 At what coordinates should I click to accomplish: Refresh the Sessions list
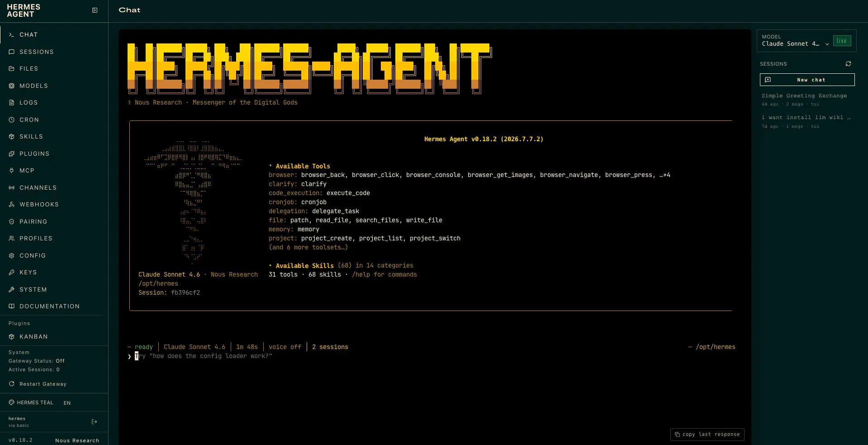pos(848,64)
